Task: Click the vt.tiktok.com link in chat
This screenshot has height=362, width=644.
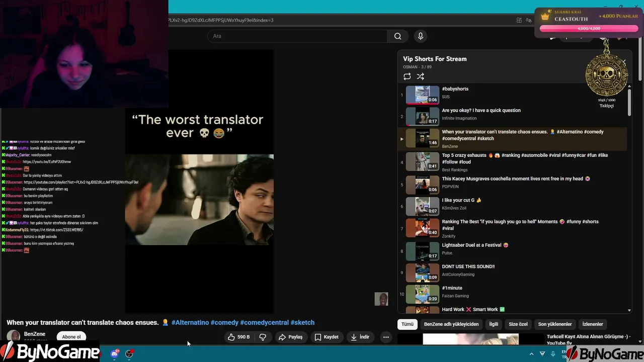Action: click(56, 230)
